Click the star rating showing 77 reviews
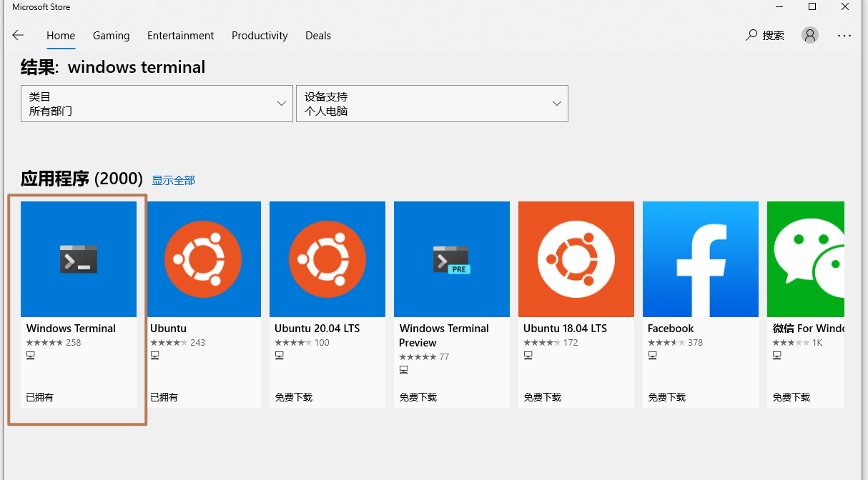 tap(425, 357)
